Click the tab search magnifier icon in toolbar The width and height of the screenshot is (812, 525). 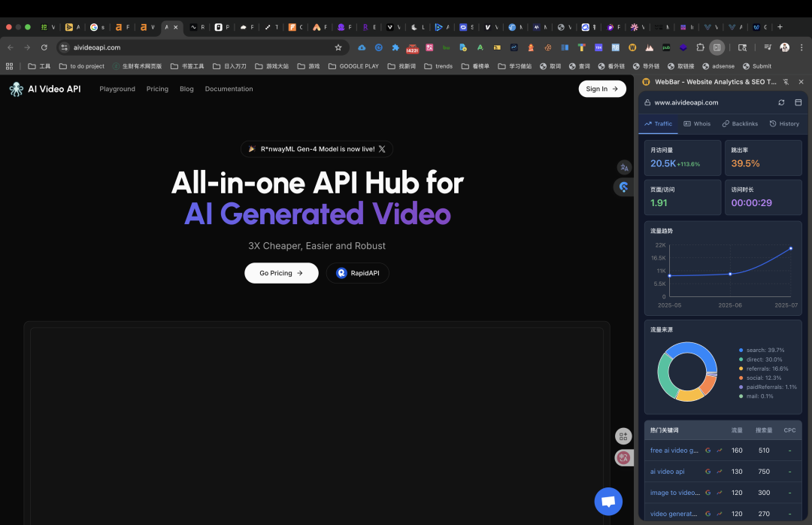742,47
